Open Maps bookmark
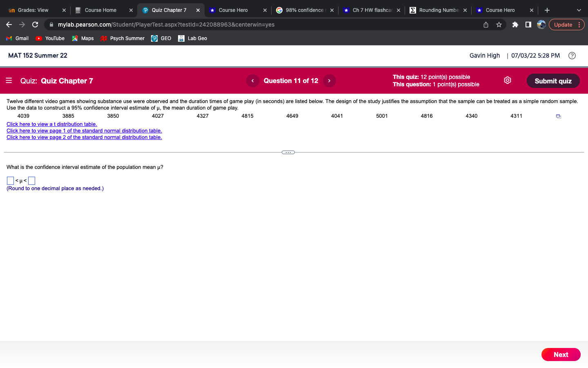The height and width of the screenshot is (368, 588). coord(83,38)
